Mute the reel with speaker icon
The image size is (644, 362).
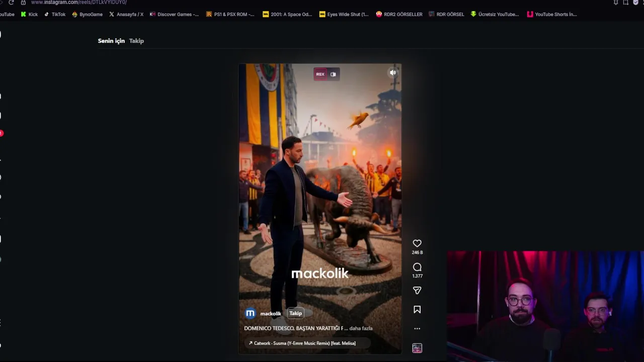pyautogui.click(x=393, y=73)
